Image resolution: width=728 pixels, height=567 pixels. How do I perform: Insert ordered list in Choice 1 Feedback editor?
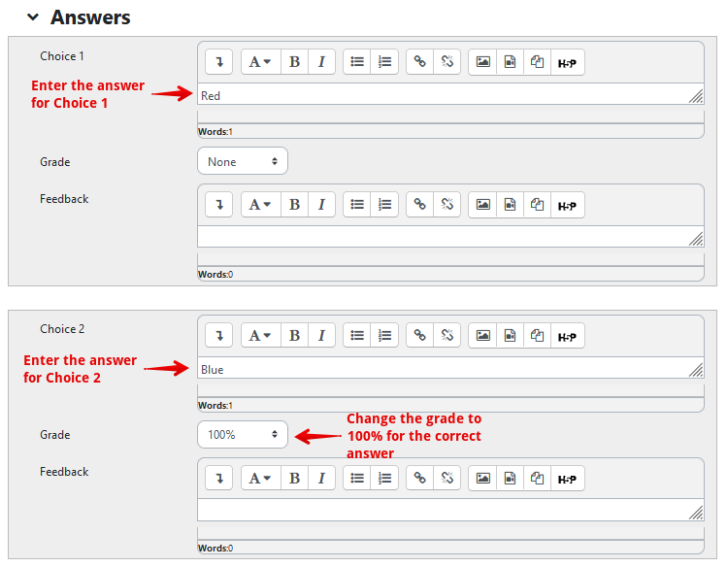(x=384, y=205)
